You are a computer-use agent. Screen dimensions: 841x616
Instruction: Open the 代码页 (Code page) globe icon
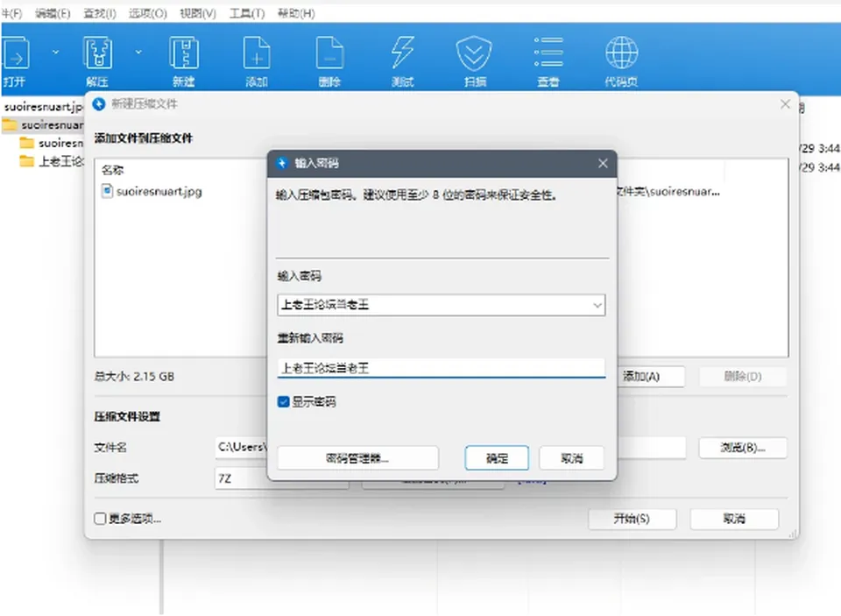622,53
